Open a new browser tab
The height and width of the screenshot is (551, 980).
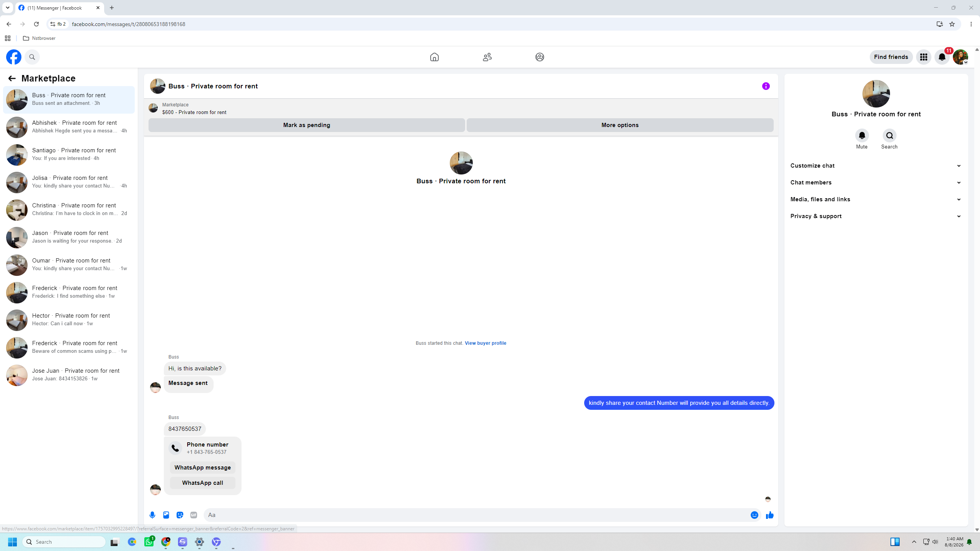[112, 8]
